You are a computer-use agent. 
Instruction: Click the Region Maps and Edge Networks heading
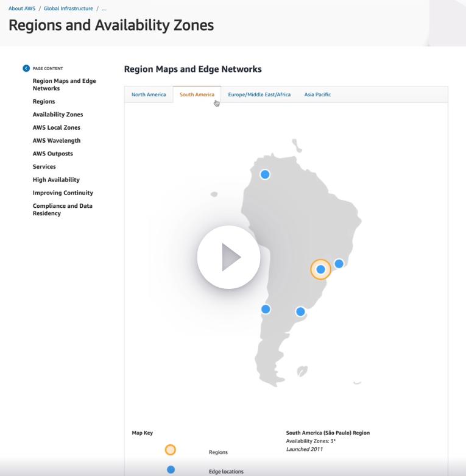coord(192,69)
